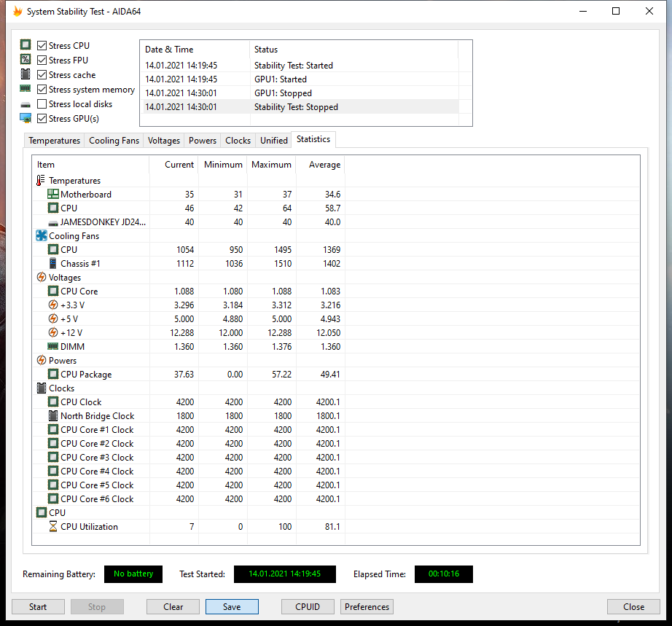
Task: Click the CPU Core chip icon under Voltages
Action: coord(52,291)
